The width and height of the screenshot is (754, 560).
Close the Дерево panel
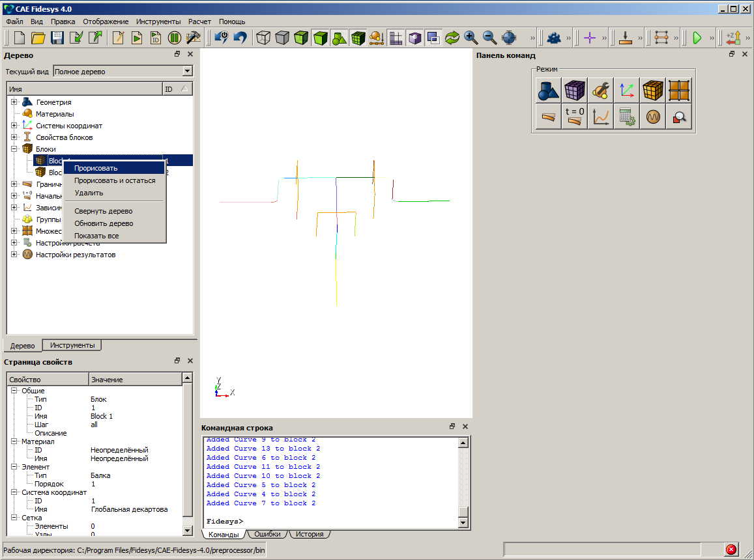190,54
